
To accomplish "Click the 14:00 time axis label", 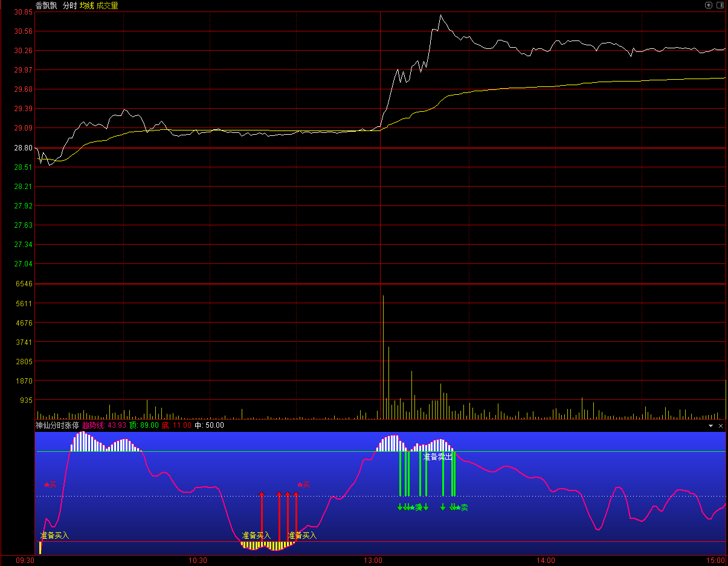I will [546, 561].
